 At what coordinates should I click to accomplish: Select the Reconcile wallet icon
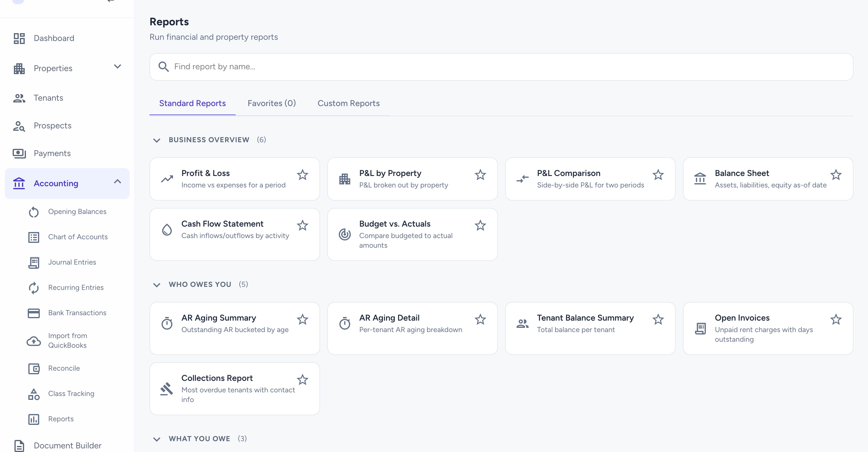click(x=34, y=369)
